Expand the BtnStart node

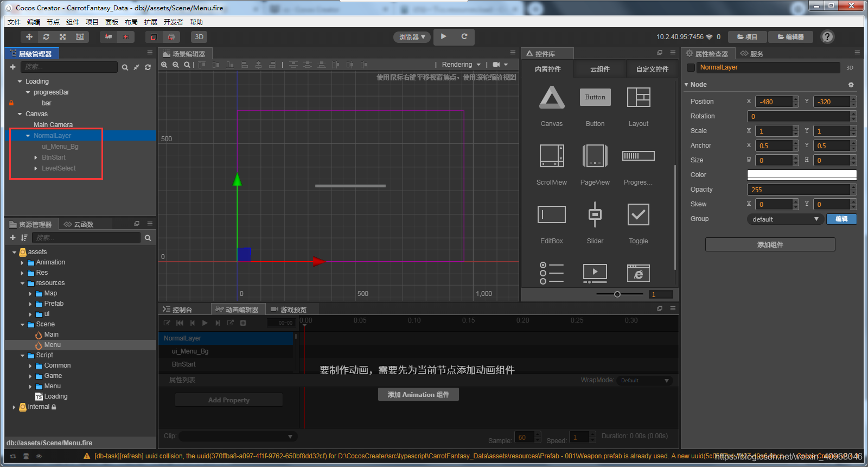coord(36,157)
